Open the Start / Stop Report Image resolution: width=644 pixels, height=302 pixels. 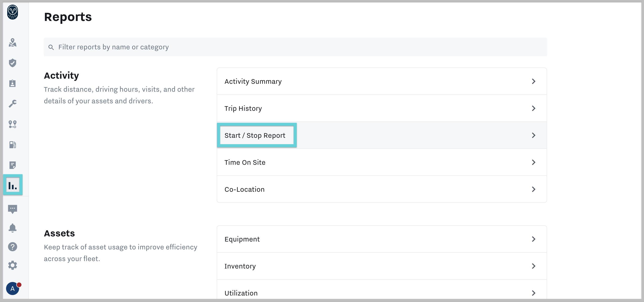255,135
